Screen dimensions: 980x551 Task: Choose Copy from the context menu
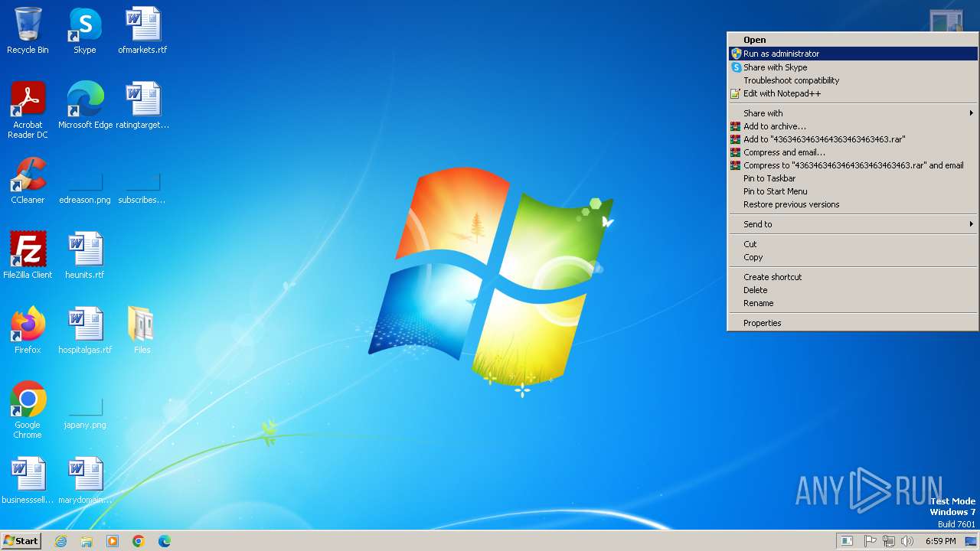853,257
